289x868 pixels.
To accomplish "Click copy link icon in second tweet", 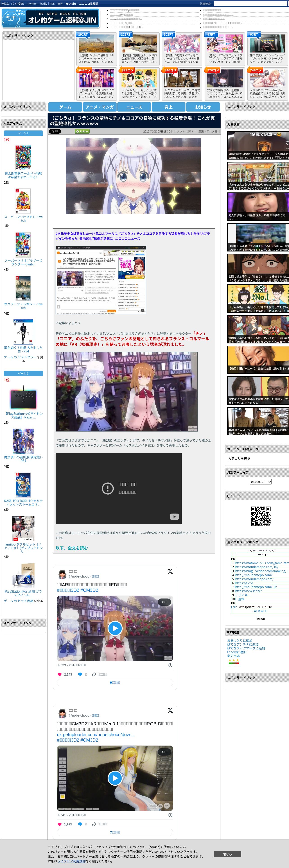I will click(x=94, y=824).
